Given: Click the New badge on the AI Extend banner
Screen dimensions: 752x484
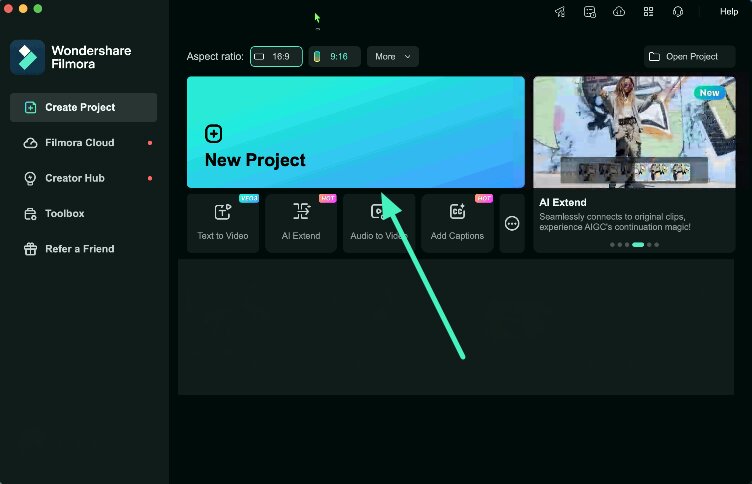Looking at the screenshot, I should click(x=709, y=93).
